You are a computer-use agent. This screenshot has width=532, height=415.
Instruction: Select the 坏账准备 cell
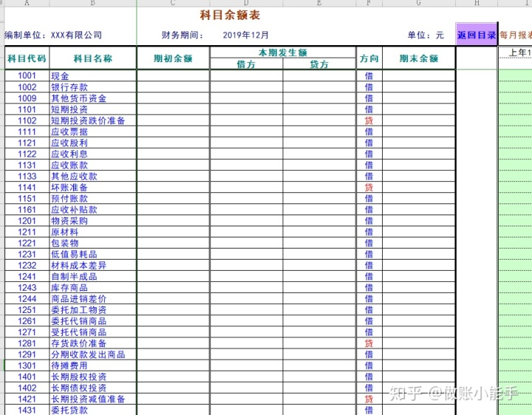coord(92,187)
